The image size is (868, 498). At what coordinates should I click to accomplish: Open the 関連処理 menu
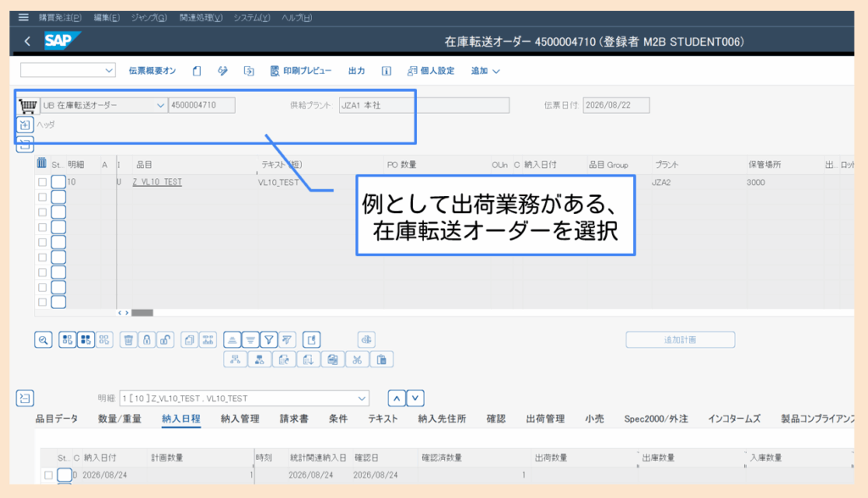(201, 18)
